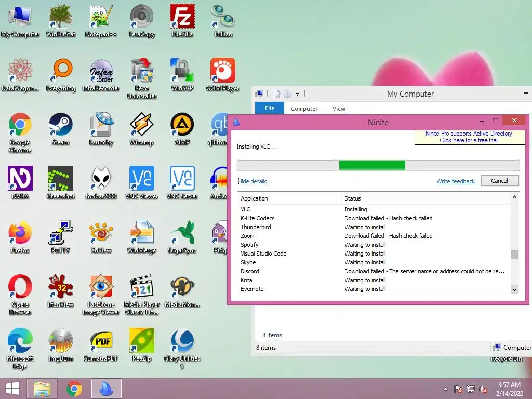Open the PeaZip desktop shortcut

[x=141, y=345]
